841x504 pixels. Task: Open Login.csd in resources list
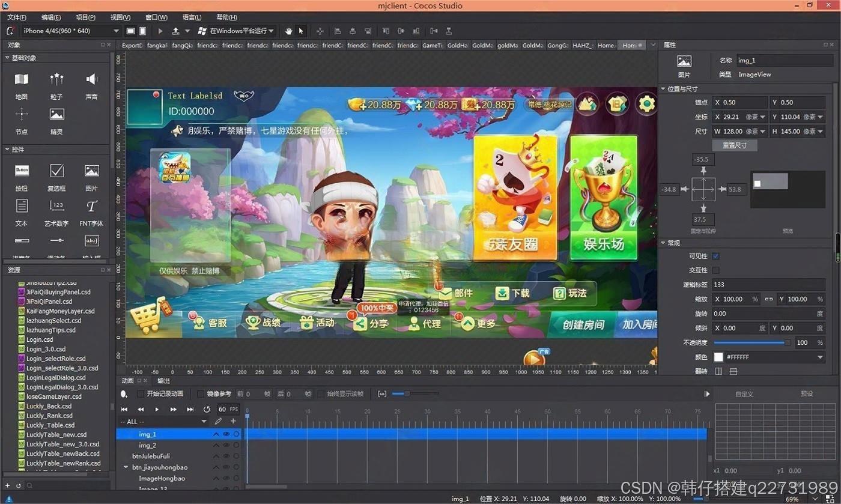tap(40, 339)
